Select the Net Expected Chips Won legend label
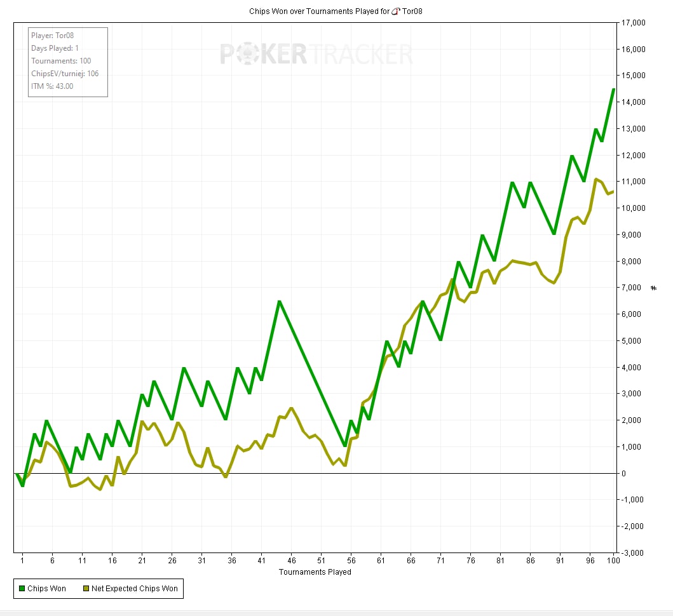 pos(134,589)
